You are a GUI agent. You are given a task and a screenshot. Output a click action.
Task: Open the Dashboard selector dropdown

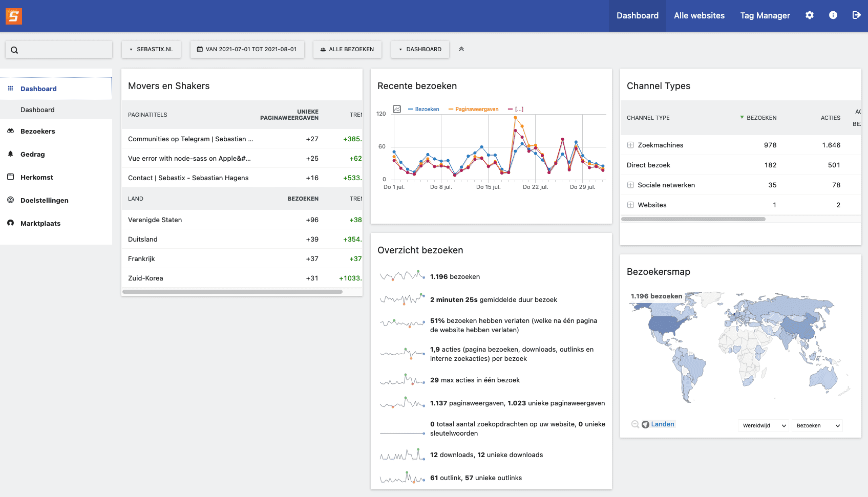coord(420,50)
